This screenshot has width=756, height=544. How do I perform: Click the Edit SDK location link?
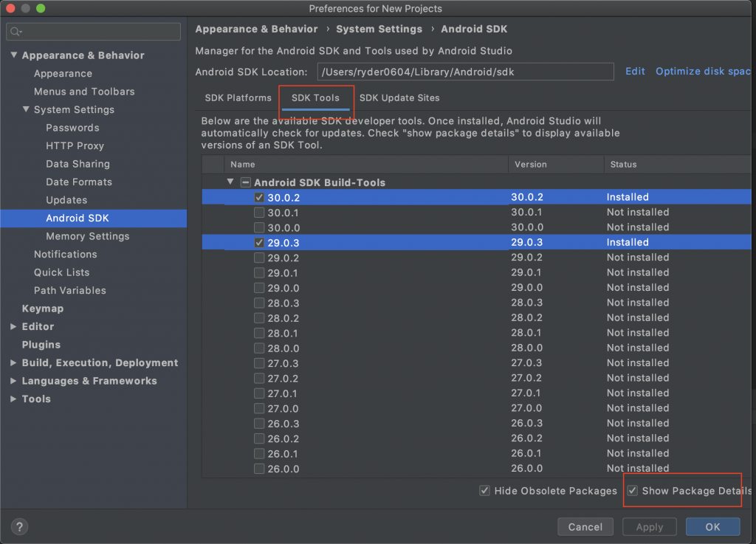(x=635, y=72)
